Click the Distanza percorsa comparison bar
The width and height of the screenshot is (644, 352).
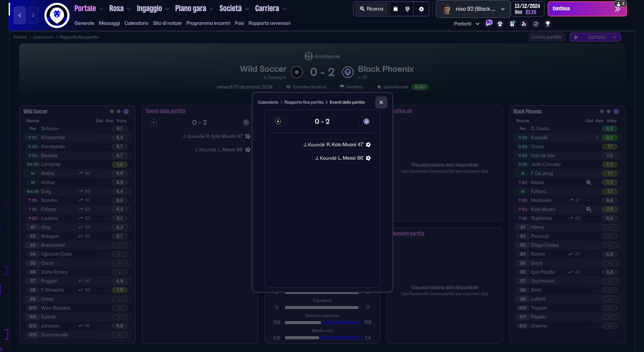(x=322, y=322)
